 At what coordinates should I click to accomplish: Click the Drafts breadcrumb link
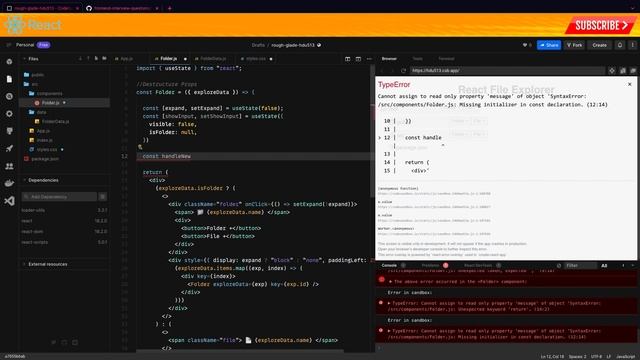point(258,45)
